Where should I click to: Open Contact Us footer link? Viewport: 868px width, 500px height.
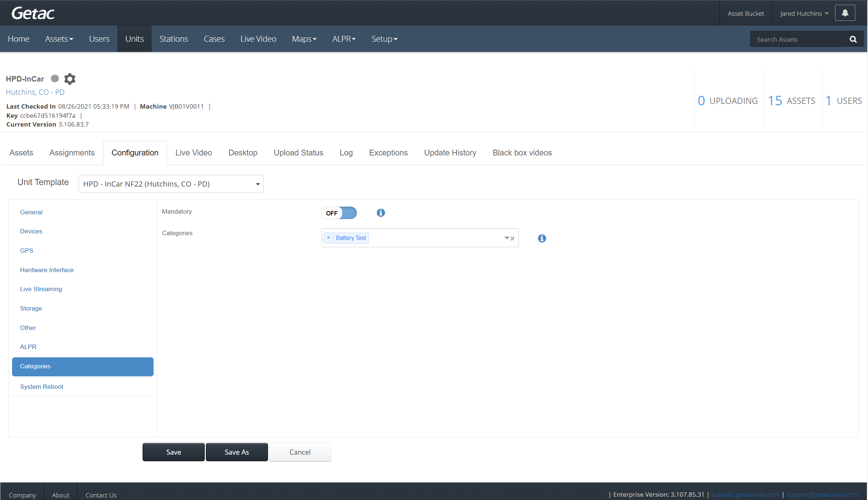(101, 495)
